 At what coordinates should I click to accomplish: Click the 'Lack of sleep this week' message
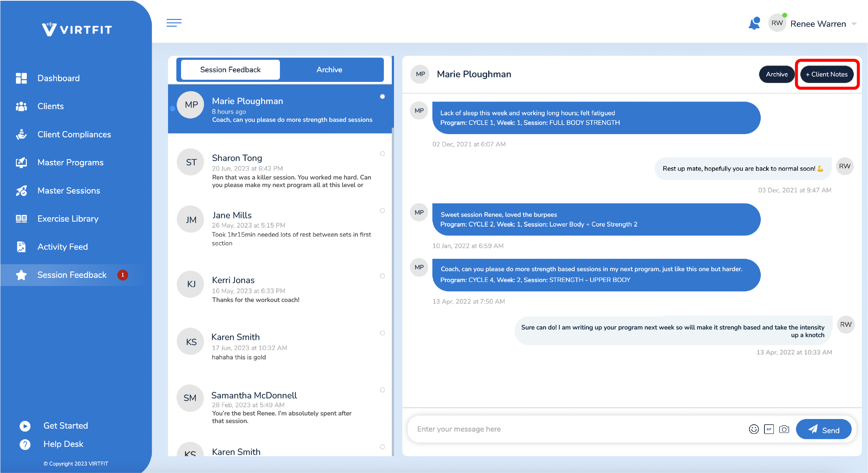tap(596, 118)
